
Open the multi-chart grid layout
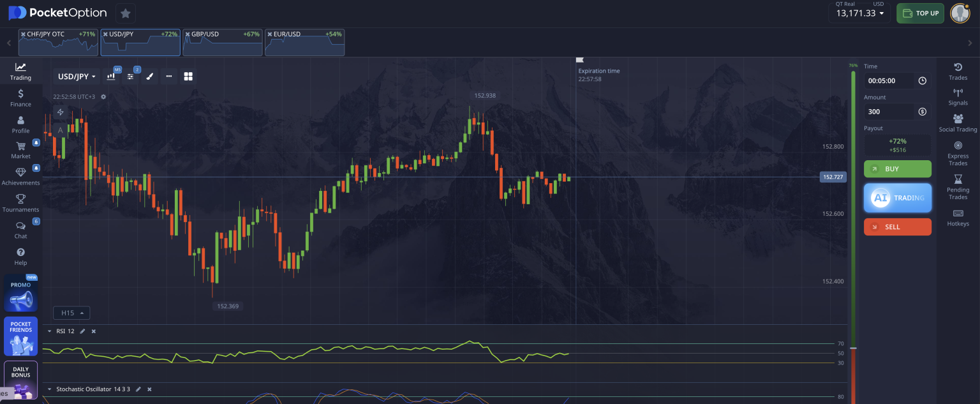coord(188,77)
